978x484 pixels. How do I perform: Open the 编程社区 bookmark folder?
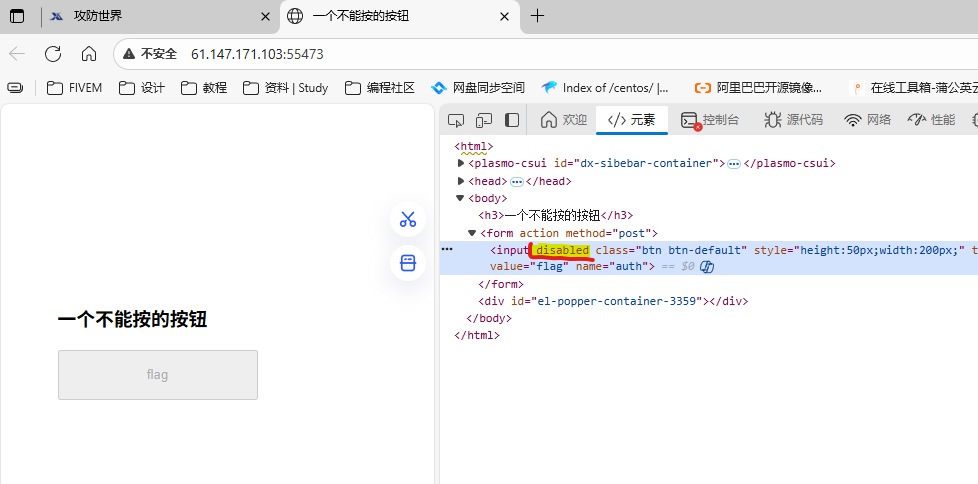(380, 88)
